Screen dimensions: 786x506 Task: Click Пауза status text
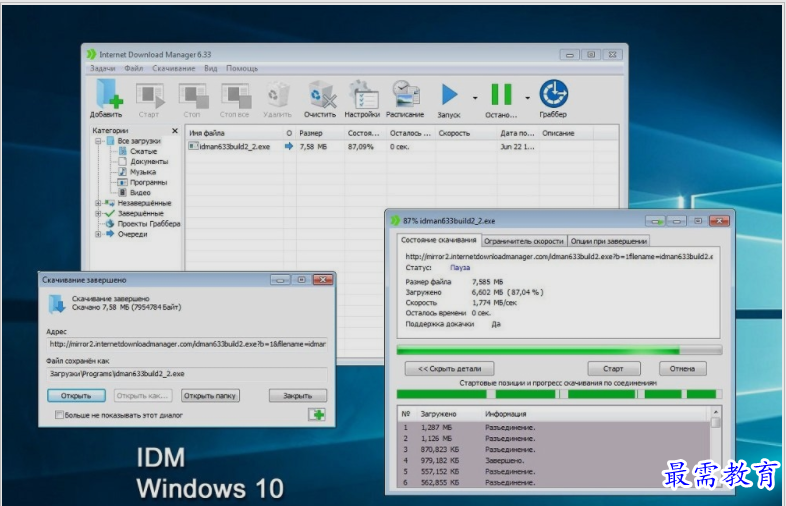coord(460,268)
